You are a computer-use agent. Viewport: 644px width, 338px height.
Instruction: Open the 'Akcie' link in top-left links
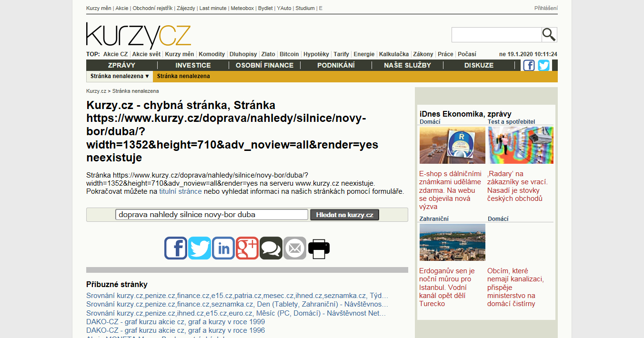pyautogui.click(x=121, y=8)
